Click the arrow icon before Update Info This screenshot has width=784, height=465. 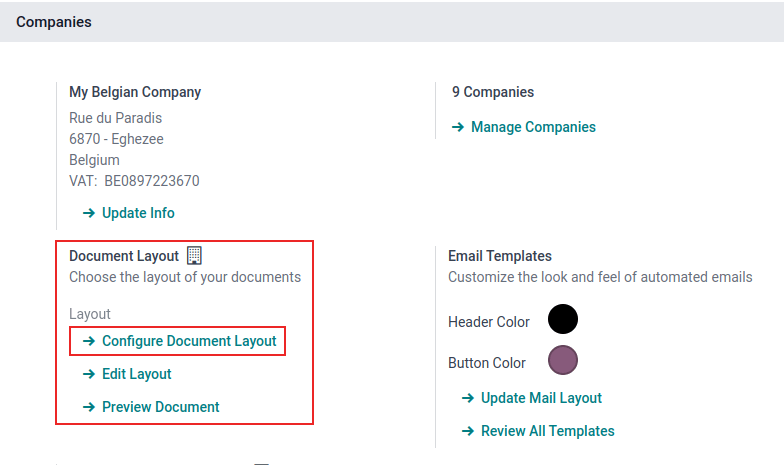point(89,213)
